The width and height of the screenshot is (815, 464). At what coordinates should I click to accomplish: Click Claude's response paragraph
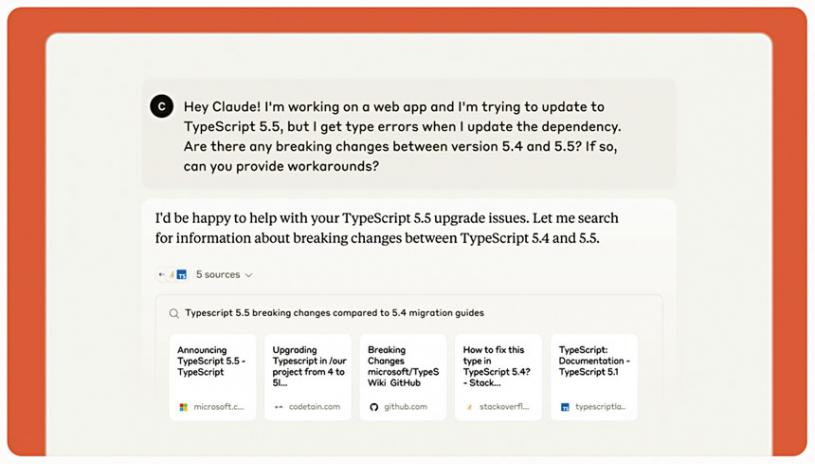386,228
